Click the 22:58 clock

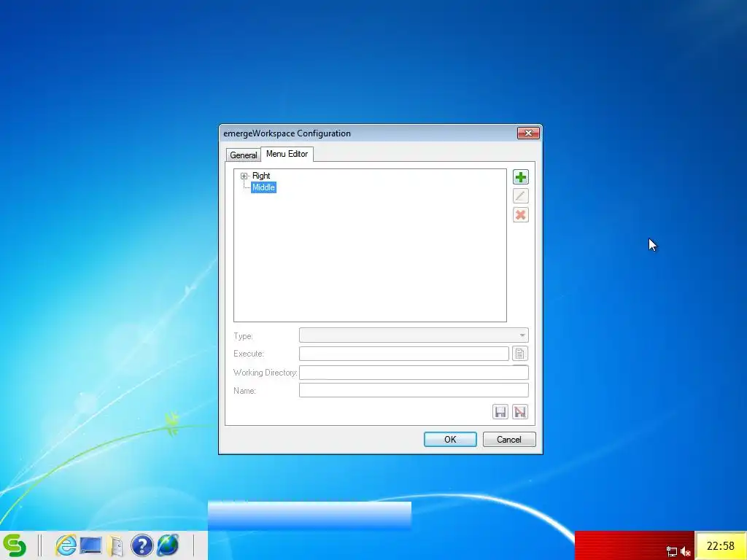pos(720,546)
